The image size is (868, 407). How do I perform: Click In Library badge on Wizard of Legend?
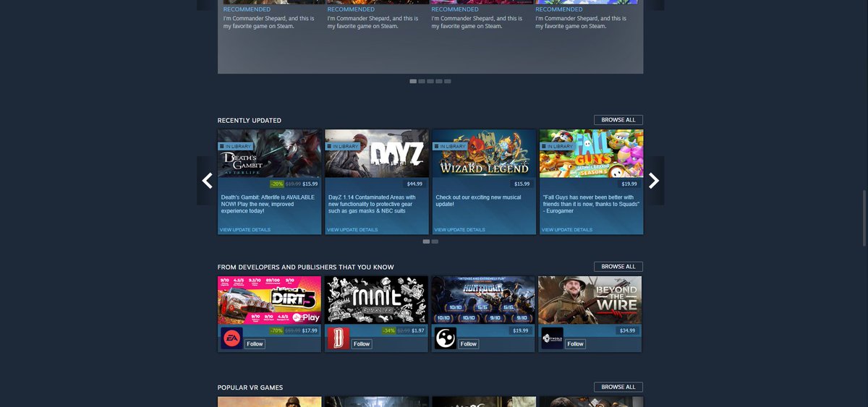[450, 146]
